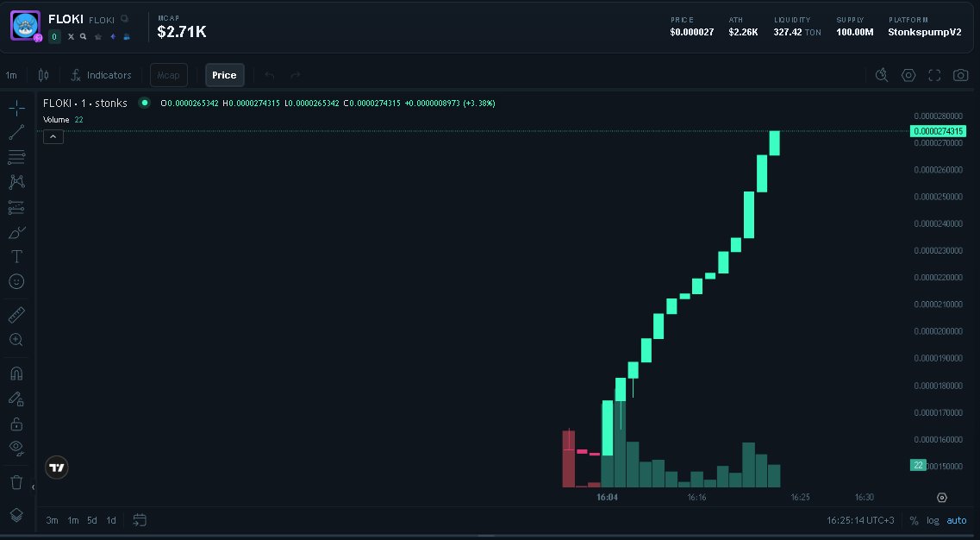Select the brush drawing tool
Image resolution: width=980 pixels, height=540 pixels.
17,232
